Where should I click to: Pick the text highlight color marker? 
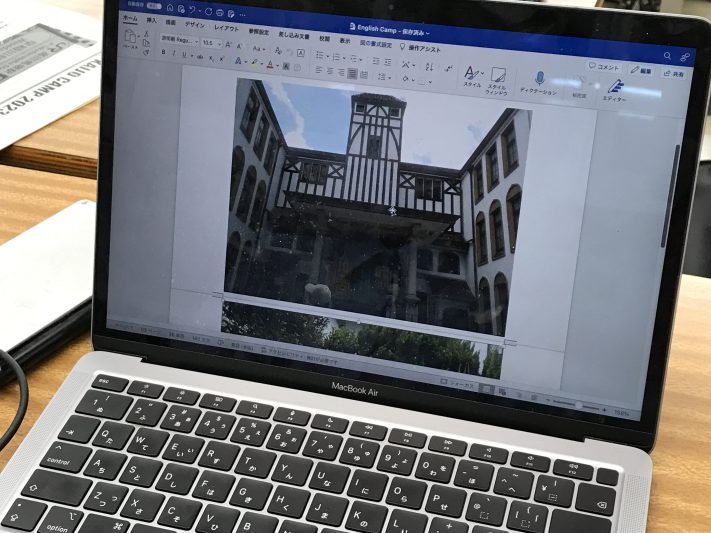[255, 63]
